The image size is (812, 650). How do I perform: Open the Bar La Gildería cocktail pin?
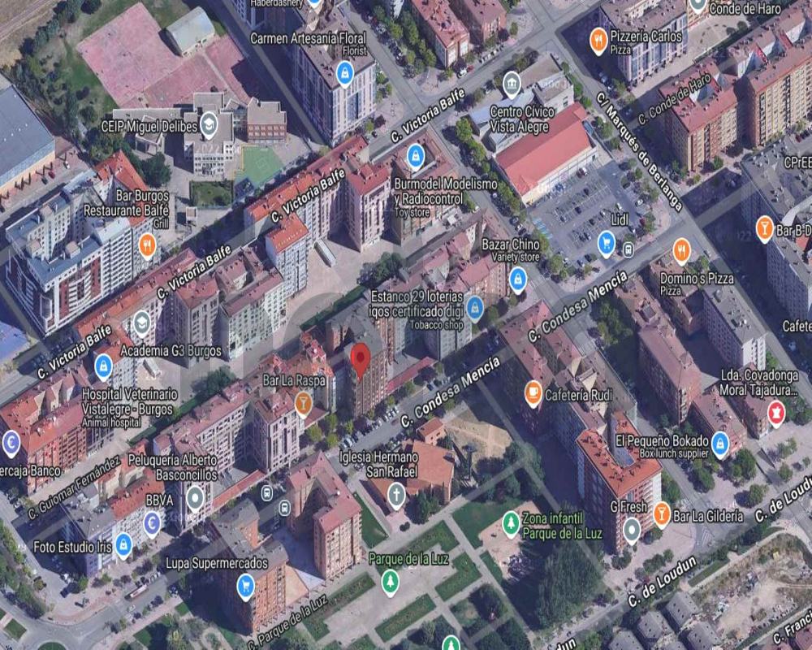point(661,514)
